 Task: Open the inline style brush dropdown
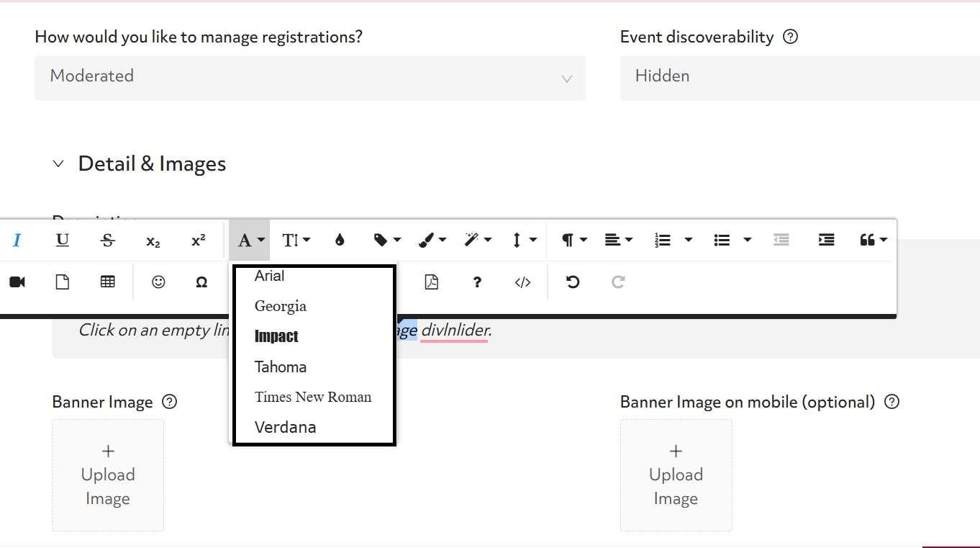tap(432, 240)
